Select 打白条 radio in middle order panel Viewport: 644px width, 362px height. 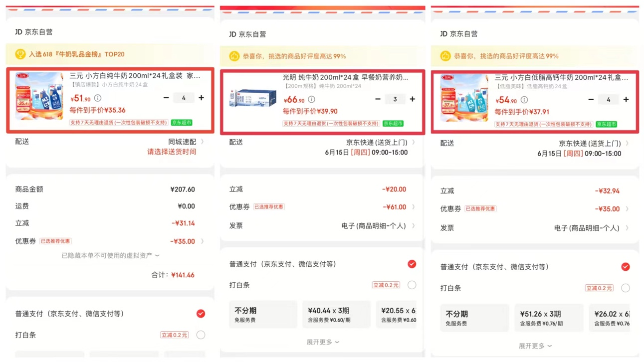[412, 285]
